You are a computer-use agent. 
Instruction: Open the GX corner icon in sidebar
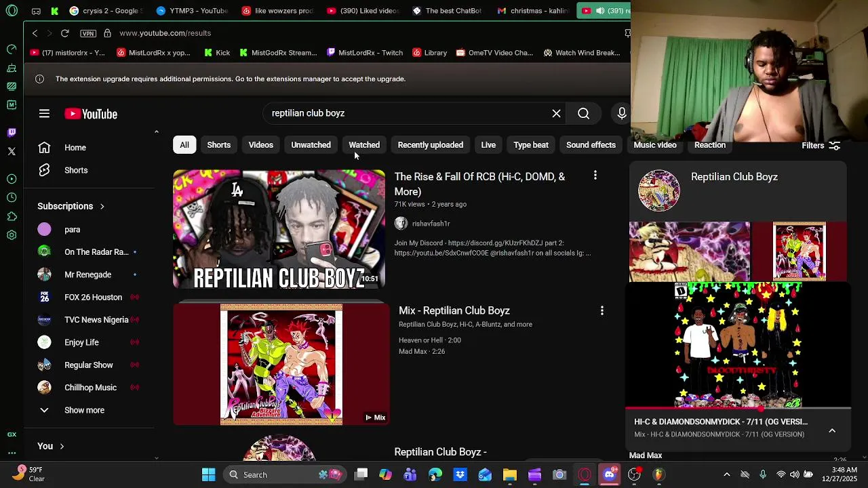coord(12,434)
